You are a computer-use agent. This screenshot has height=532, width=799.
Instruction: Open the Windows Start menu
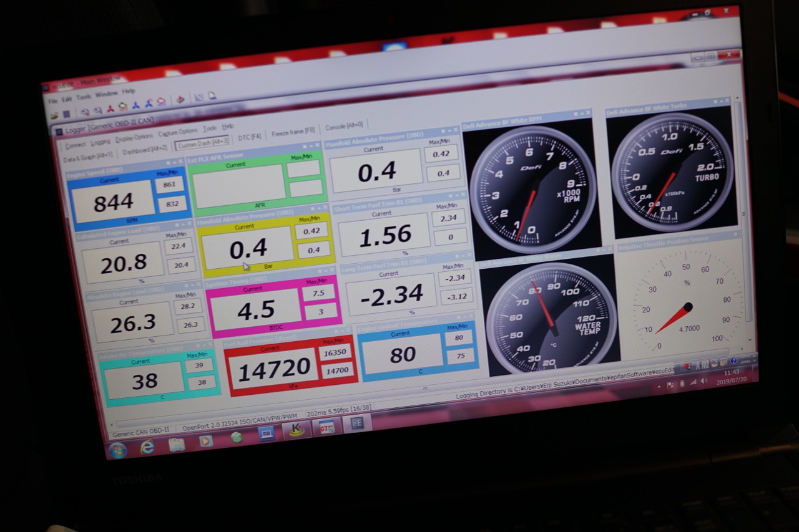click(117, 450)
